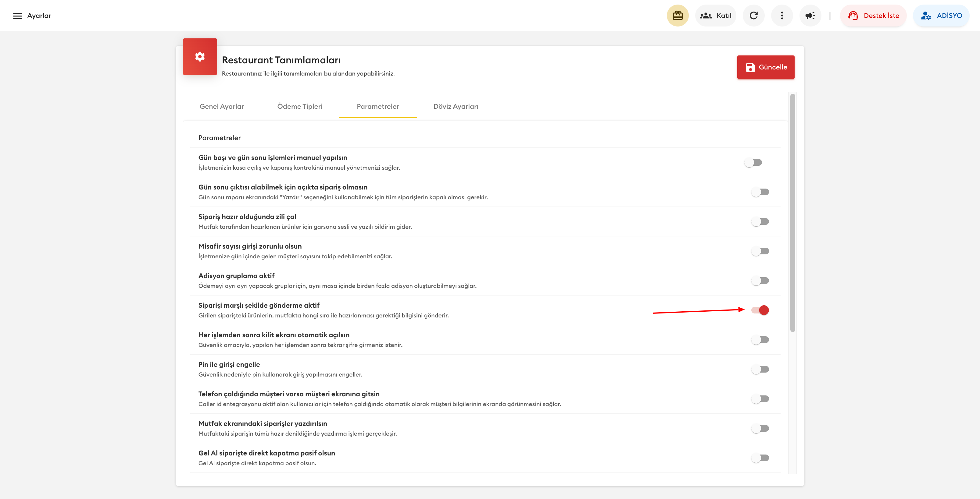Switch to the Genel Ayarlar tab
This screenshot has height=499, width=980.
pos(222,106)
